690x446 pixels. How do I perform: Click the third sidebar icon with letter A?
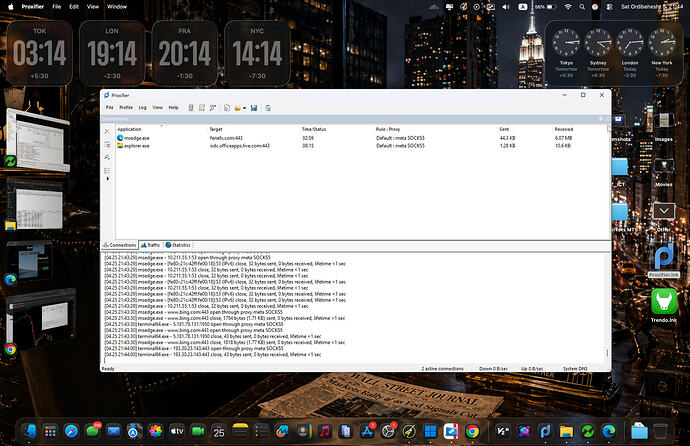click(107, 157)
